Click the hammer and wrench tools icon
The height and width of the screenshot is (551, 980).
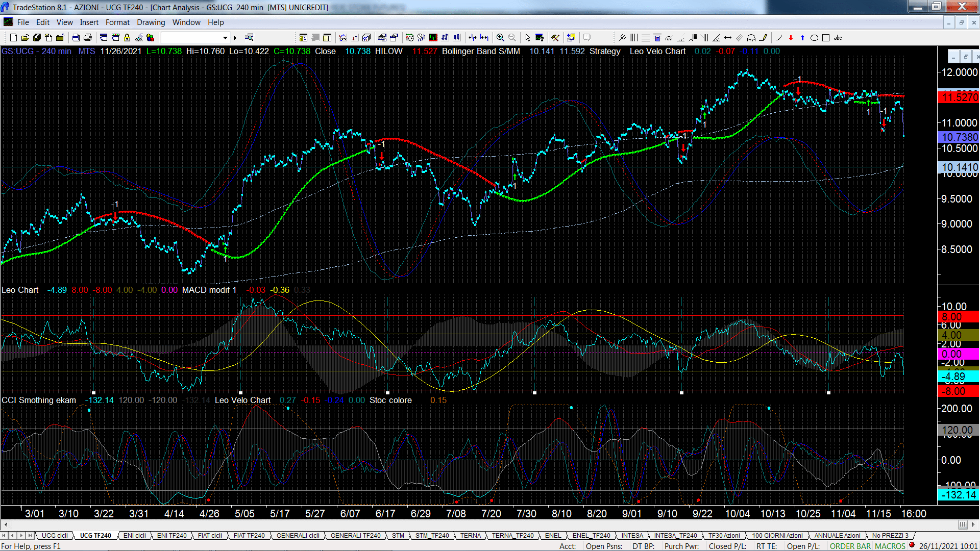coord(555,37)
